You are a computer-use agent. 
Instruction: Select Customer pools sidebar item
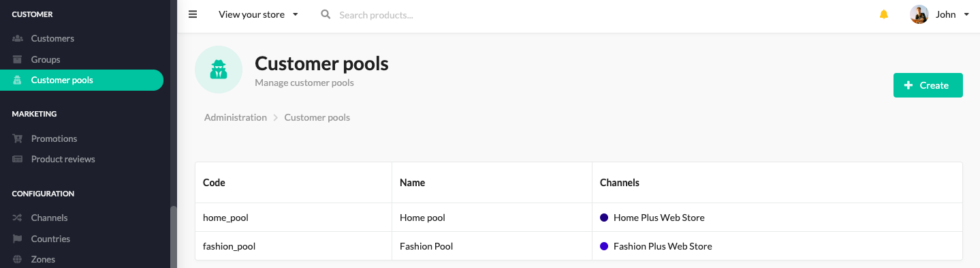[x=82, y=80]
